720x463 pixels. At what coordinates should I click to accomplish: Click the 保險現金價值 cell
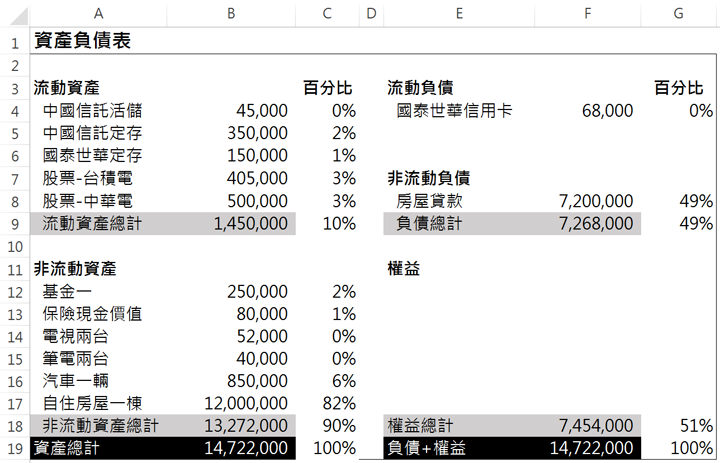coord(98,314)
